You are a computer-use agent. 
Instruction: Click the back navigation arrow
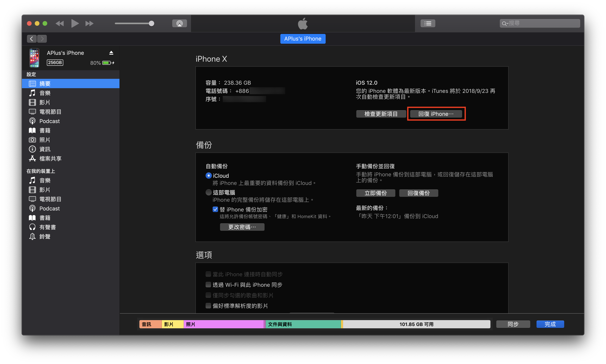click(x=32, y=39)
